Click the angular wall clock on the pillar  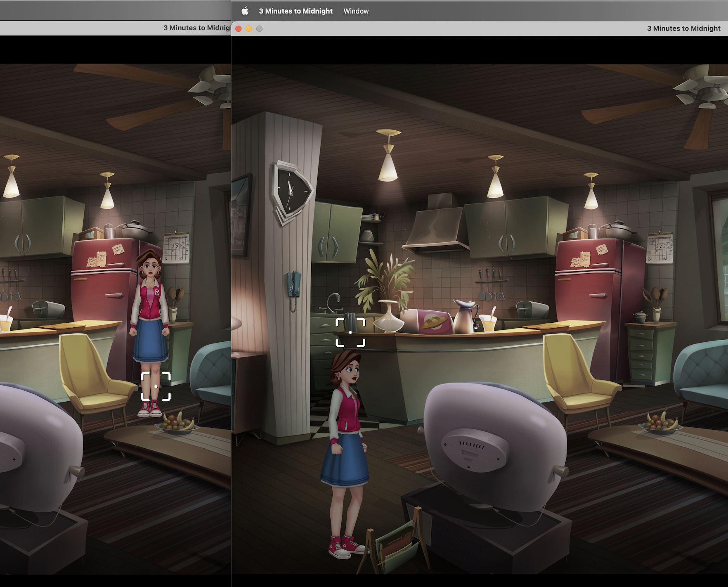tap(290, 192)
